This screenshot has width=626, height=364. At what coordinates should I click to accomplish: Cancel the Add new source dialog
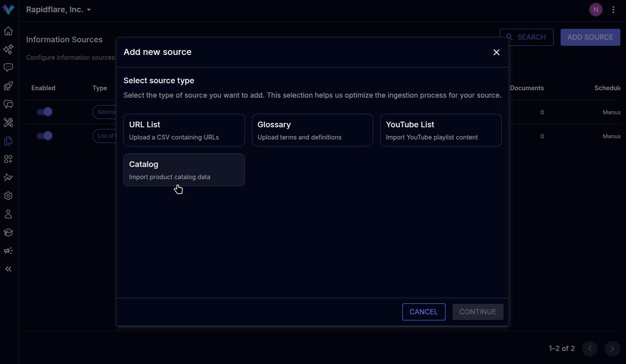tap(423, 312)
